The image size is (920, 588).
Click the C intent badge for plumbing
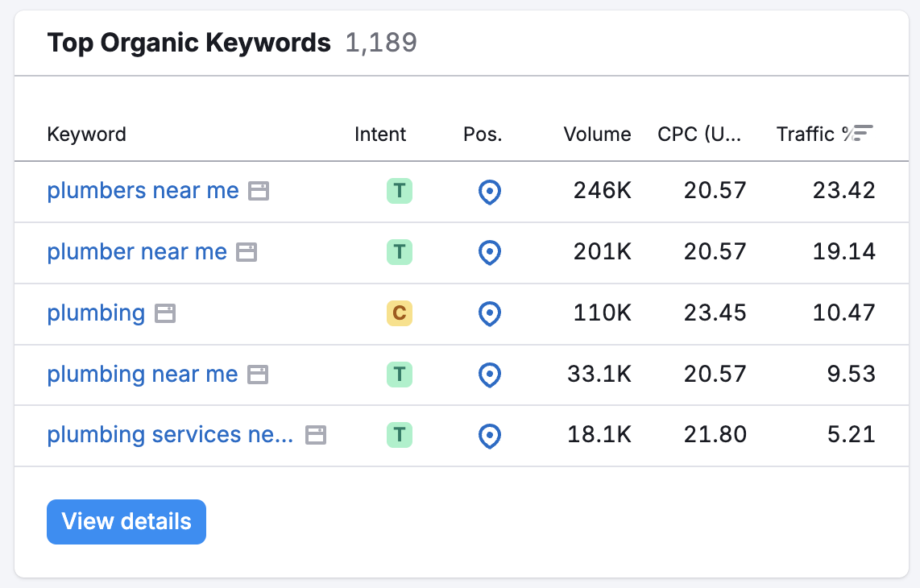(400, 313)
